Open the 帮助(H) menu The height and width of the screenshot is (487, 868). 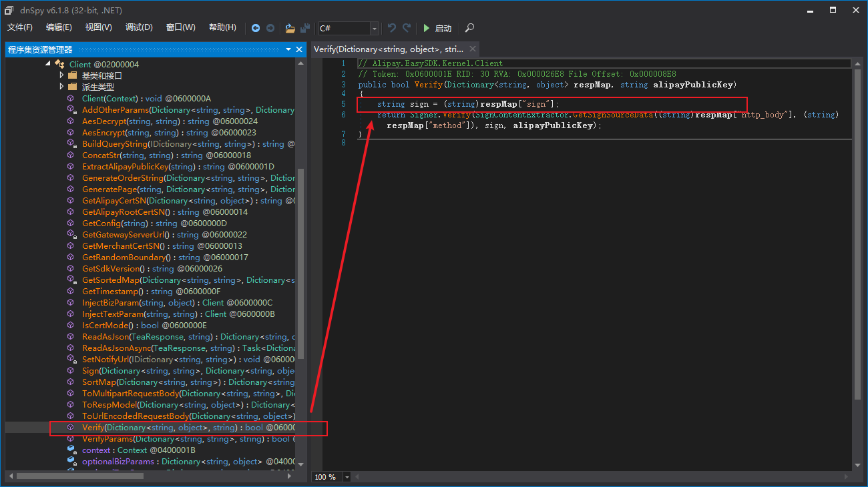point(222,27)
